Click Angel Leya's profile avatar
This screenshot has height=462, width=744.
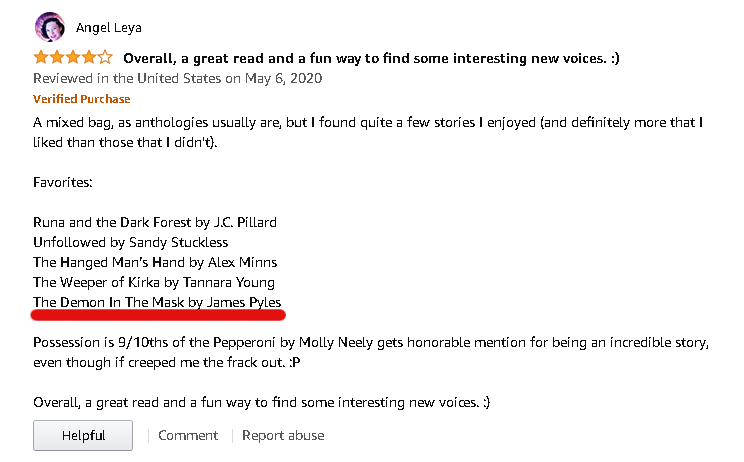click(49, 26)
